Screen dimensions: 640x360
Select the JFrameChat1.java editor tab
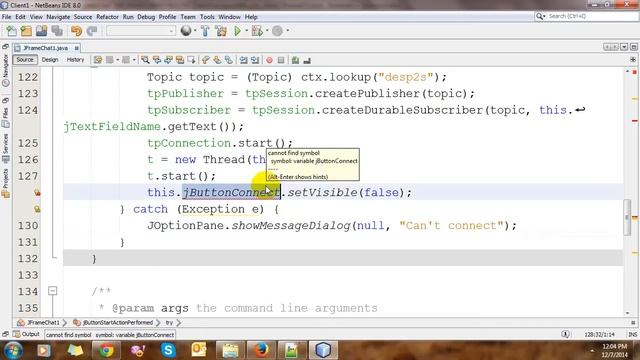(x=45, y=48)
